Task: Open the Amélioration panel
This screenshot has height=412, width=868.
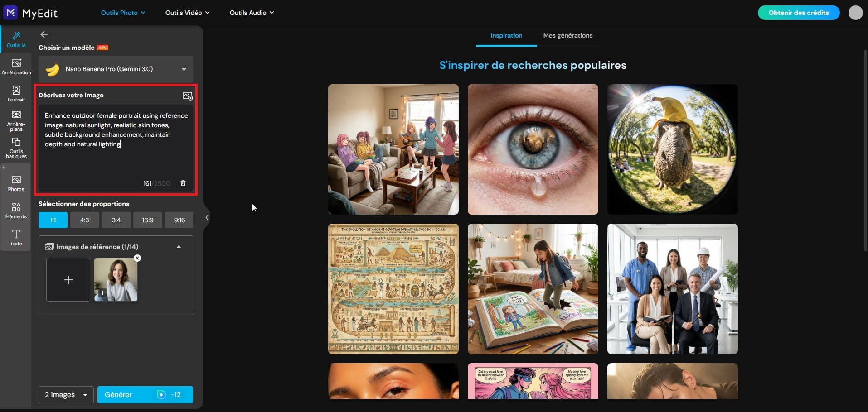Action: (x=16, y=67)
